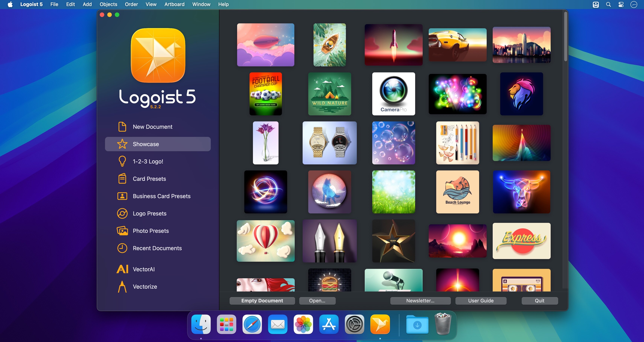The image size is (644, 342).
Task: Click the Newsletter... button
Action: point(420,301)
